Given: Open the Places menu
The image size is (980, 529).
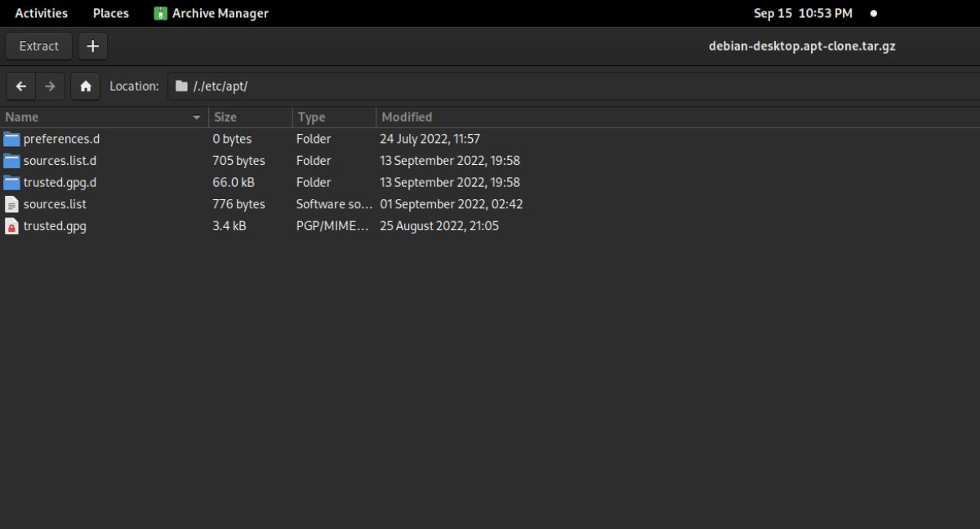Looking at the screenshot, I should (110, 12).
